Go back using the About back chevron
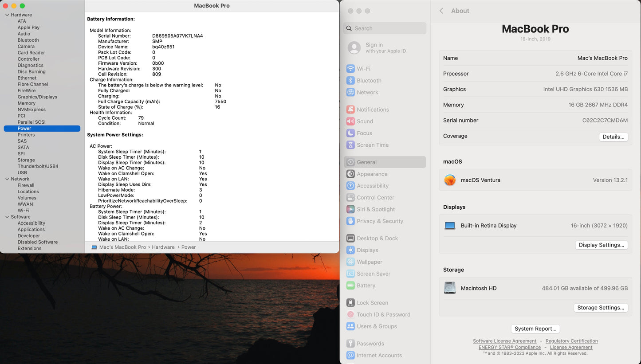The height and width of the screenshot is (364, 641). pos(441,11)
